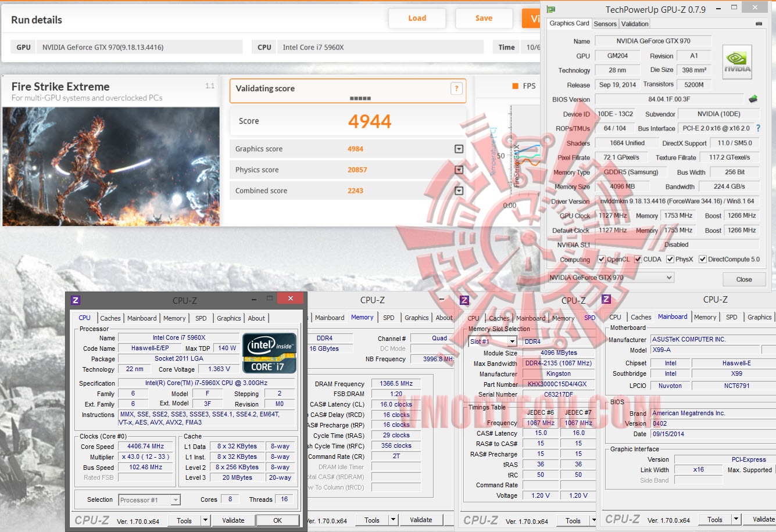Select the Memory tab in the CPU-Z Mainboard window
The height and width of the screenshot is (532, 776).
coord(705,317)
